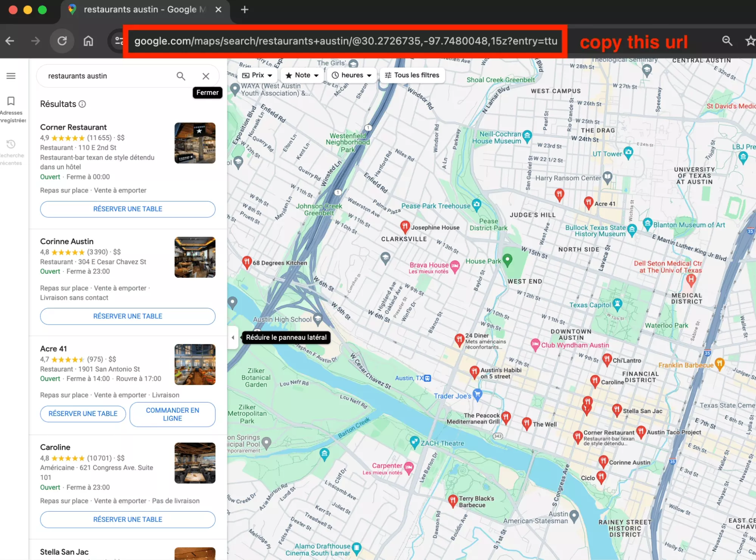
Task: Click the search magnifier in the search box
Action: point(181,76)
